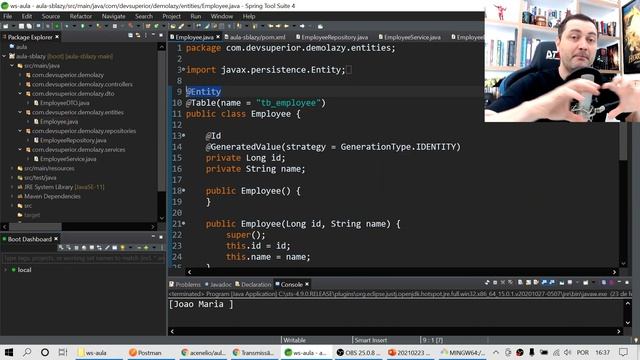Close the Employee.java editor tab

(x=218, y=37)
